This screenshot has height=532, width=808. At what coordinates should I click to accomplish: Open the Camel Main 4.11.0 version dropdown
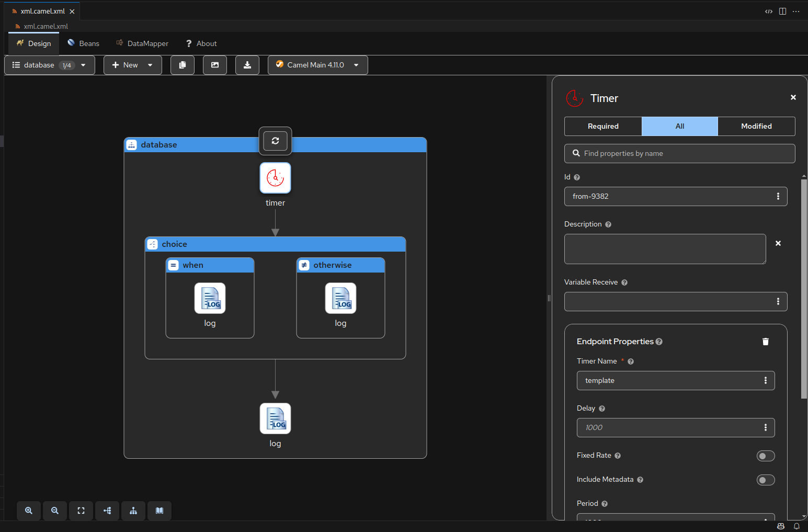point(356,65)
